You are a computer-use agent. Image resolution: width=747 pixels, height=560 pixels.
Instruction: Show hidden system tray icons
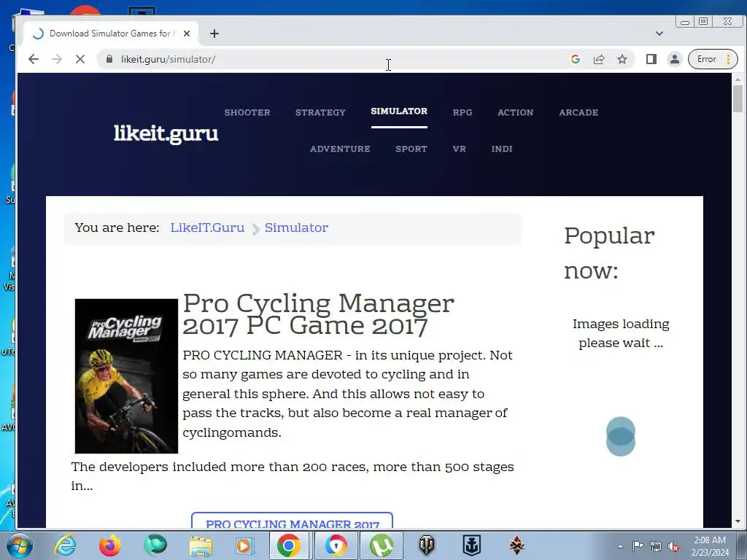[620, 546]
